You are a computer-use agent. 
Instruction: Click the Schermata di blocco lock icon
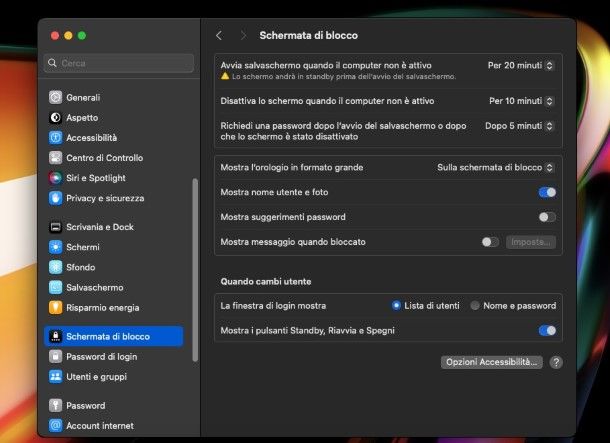(x=55, y=336)
